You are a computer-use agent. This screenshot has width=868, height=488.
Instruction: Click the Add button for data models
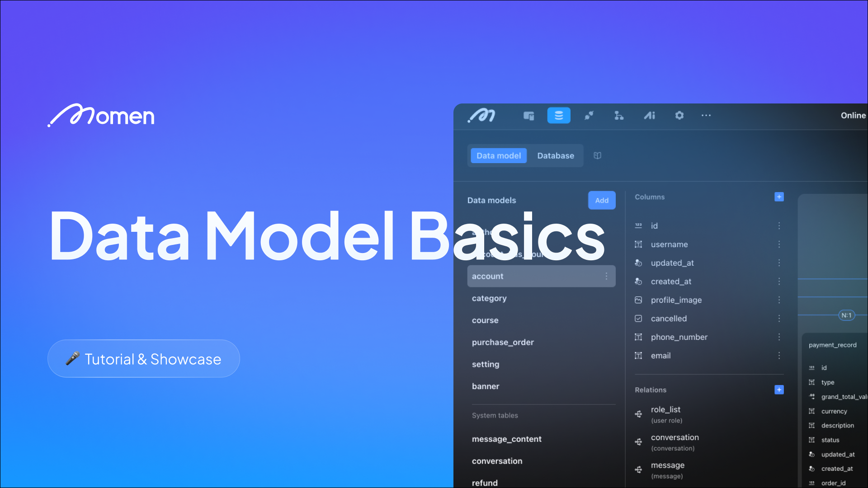click(x=602, y=200)
